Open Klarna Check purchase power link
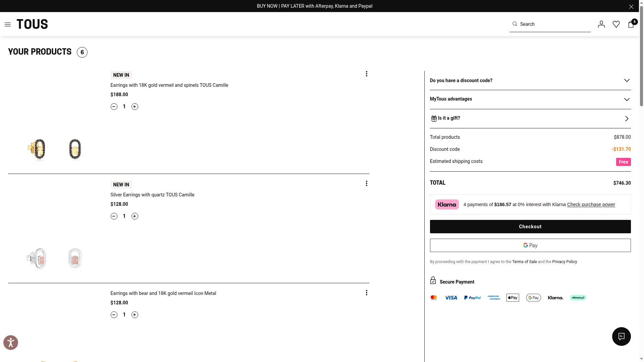Screen dimensions: 644x362 tap(591, 204)
